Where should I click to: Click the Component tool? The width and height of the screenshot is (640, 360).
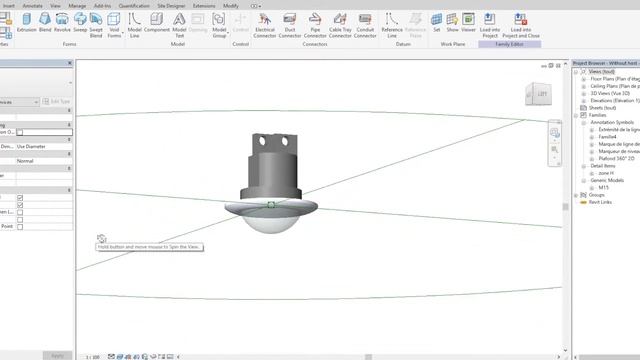coord(157,22)
